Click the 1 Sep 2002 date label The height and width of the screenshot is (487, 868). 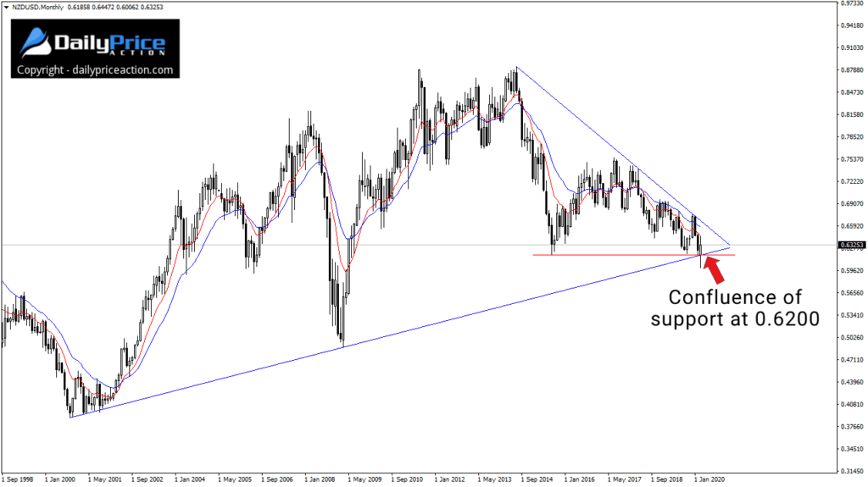147,479
